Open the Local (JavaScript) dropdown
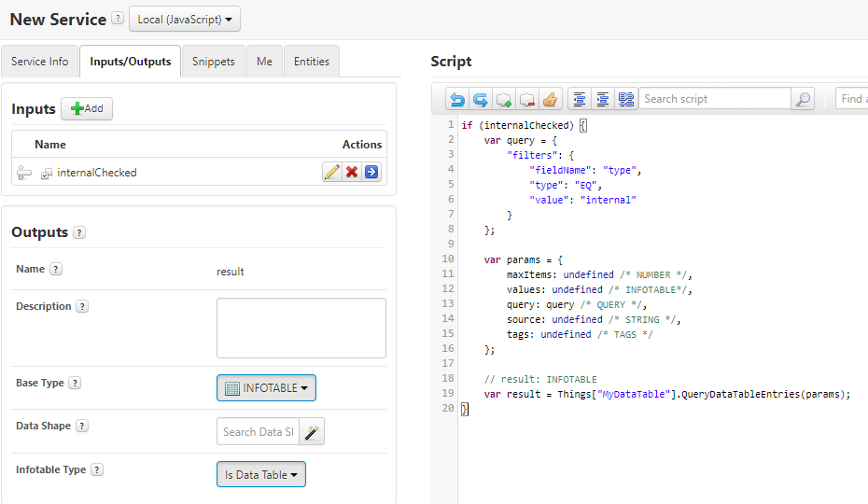Viewport: 868px width, 504px height. 185,20
